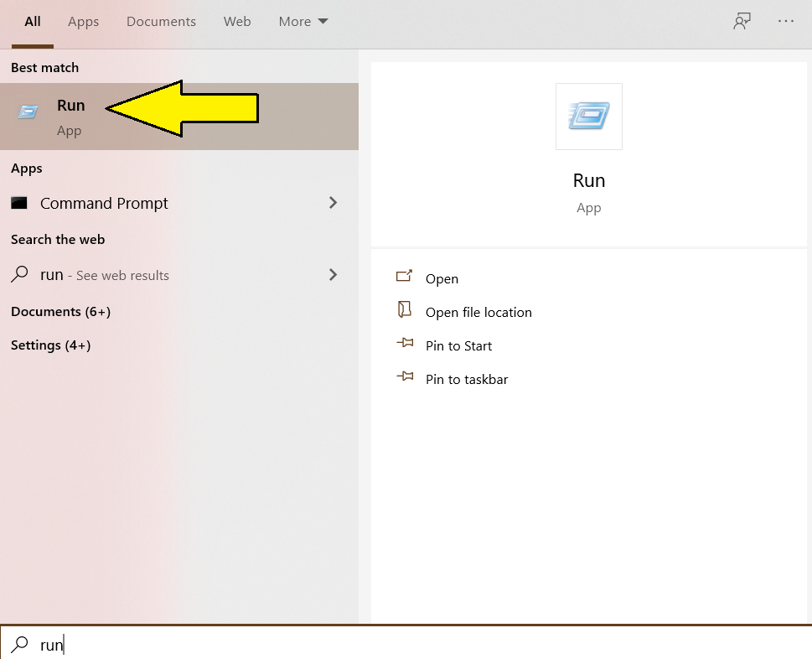Open the Run app best match result
The width and height of the screenshot is (812, 659).
[179, 117]
